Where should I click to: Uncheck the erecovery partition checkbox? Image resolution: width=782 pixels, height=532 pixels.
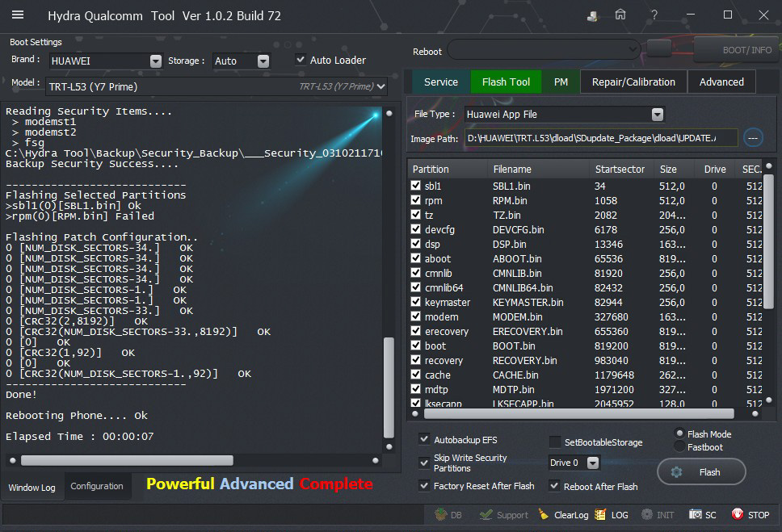click(x=415, y=330)
